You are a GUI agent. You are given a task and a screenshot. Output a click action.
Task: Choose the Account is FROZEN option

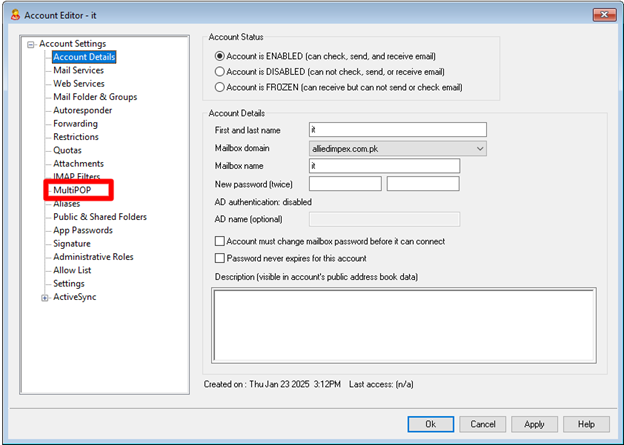pyautogui.click(x=221, y=88)
